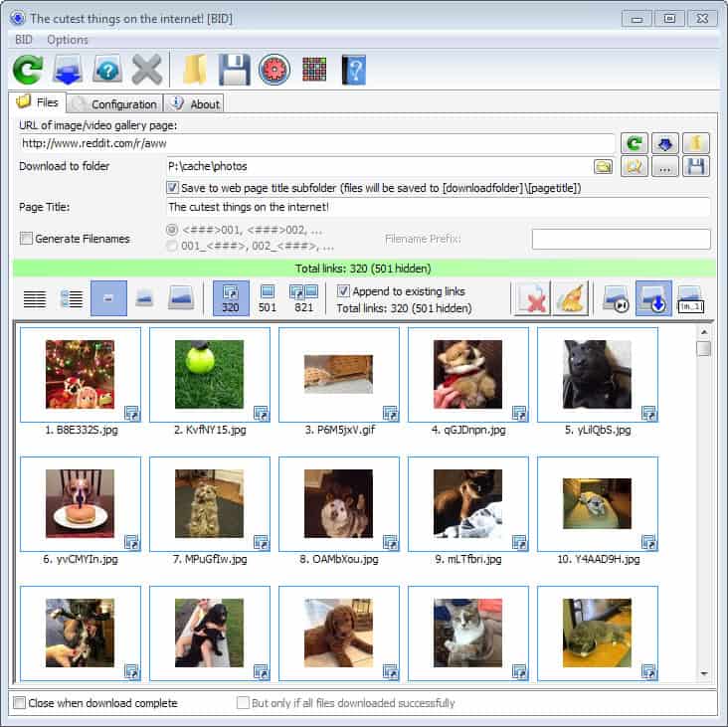Image resolution: width=728 pixels, height=727 pixels.
Task: Click the Page Title field
Action: coord(439,207)
